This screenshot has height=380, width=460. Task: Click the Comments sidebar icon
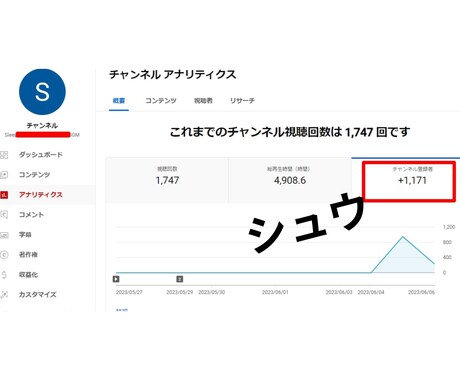click(4, 215)
